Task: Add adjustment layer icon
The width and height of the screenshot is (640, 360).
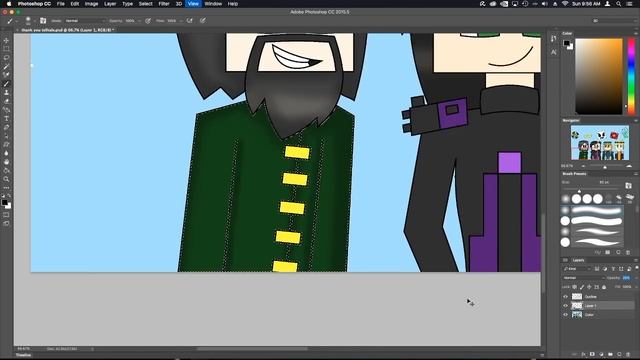Action: (601, 354)
